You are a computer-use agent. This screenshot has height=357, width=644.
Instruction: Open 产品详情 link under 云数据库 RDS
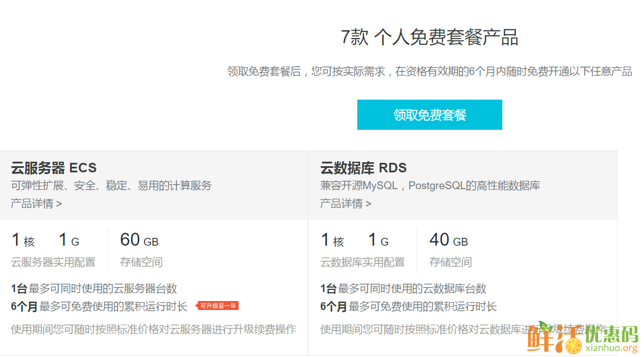[x=346, y=204]
